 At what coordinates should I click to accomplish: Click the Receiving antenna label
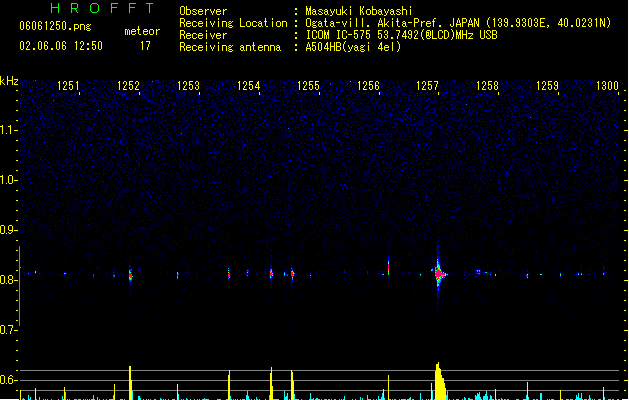pos(230,47)
